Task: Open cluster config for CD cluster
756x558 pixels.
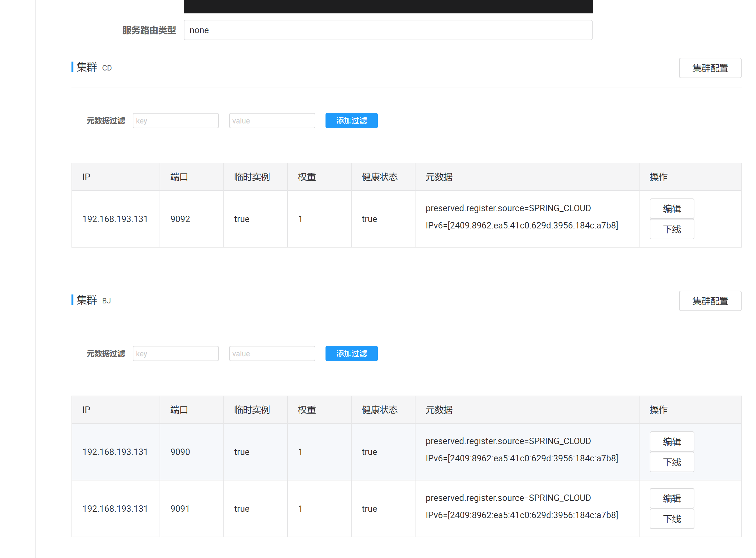Action: [x=710, y=68]
